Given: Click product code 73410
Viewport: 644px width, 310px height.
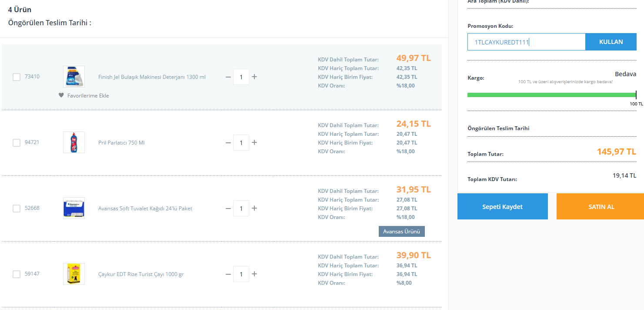Looking at the screenshot, I should (x=32, y=77).
